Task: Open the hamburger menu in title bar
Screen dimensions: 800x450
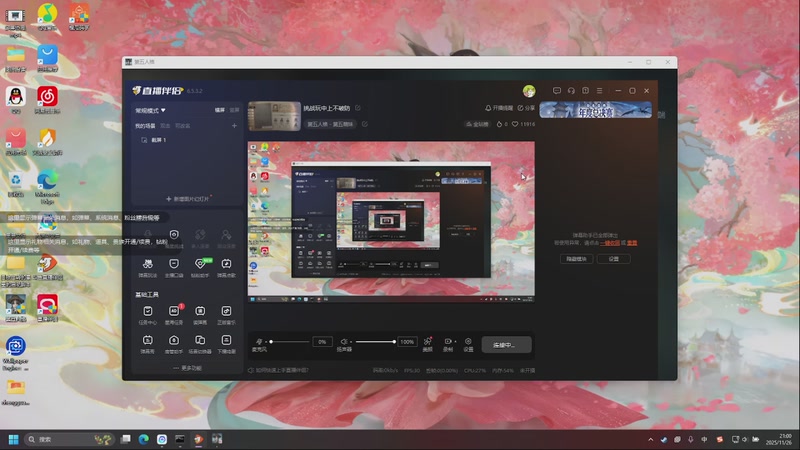Action: 599,91
